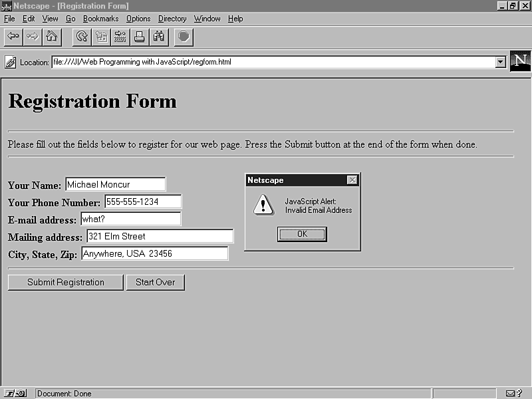This screenshot has width=532, height=399.
Task: Reload the page with the Reload icon
Action: tap(82, 37)
